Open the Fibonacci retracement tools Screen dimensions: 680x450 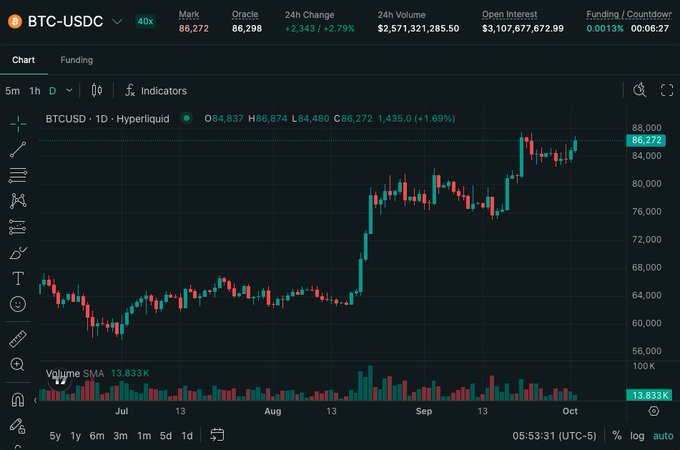coord(18,175)
